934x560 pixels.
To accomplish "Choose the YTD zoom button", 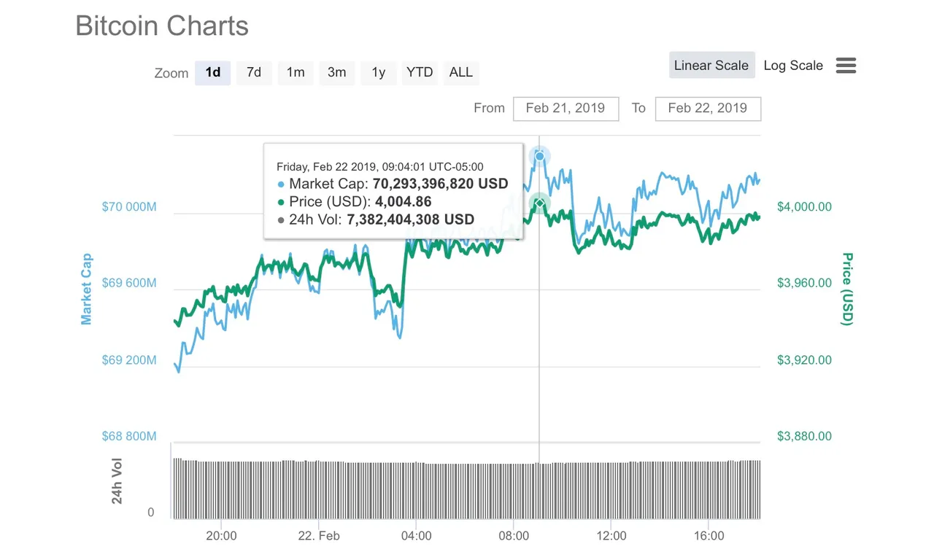I will pos(420,72).
